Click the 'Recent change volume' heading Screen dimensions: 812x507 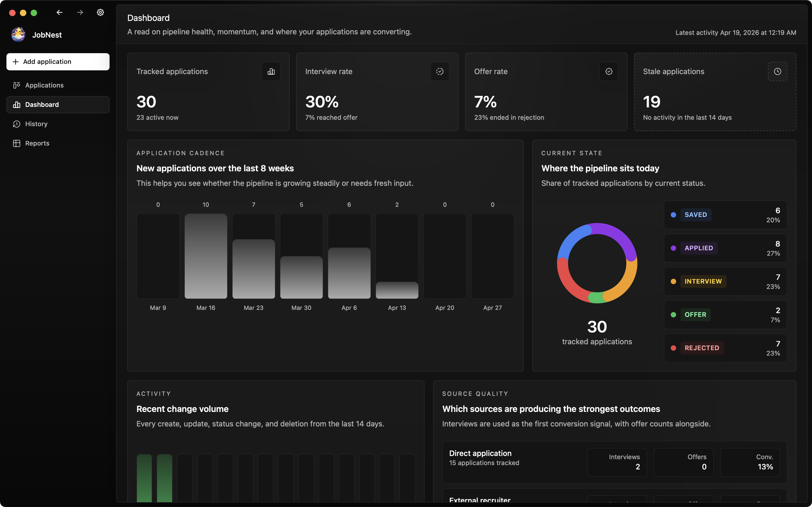[x=182, y=409]
